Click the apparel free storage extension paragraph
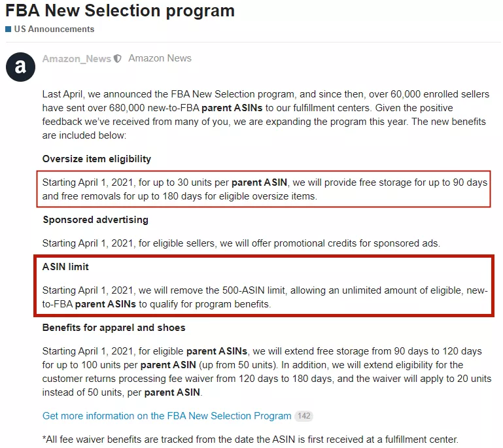This screenshot has width=503, height=448. tap(267, 371)
